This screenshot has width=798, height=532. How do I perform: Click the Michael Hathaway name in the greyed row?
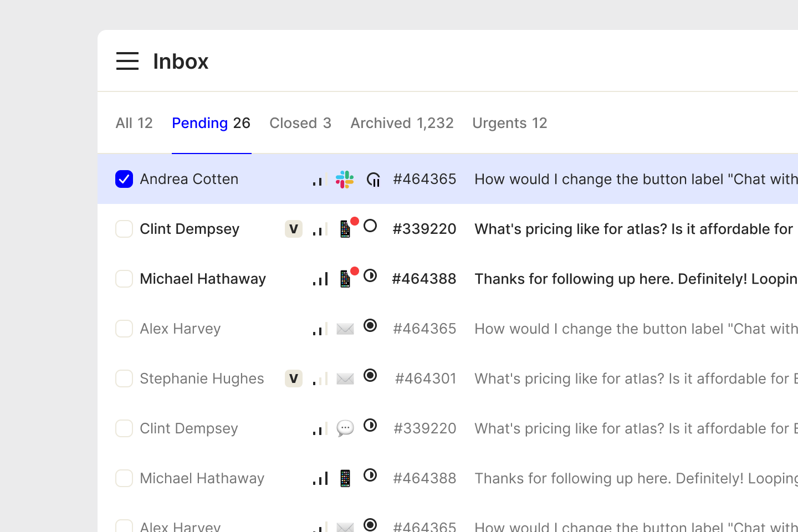click(202, 478)
